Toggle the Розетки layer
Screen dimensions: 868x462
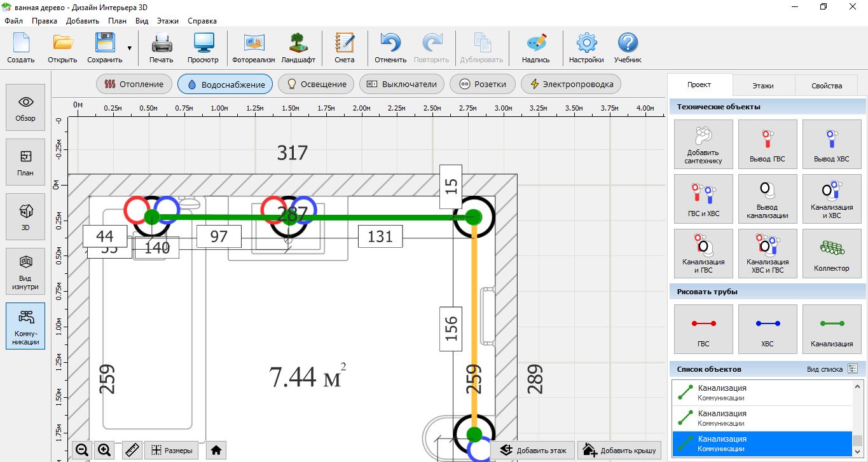pos(483,84)
